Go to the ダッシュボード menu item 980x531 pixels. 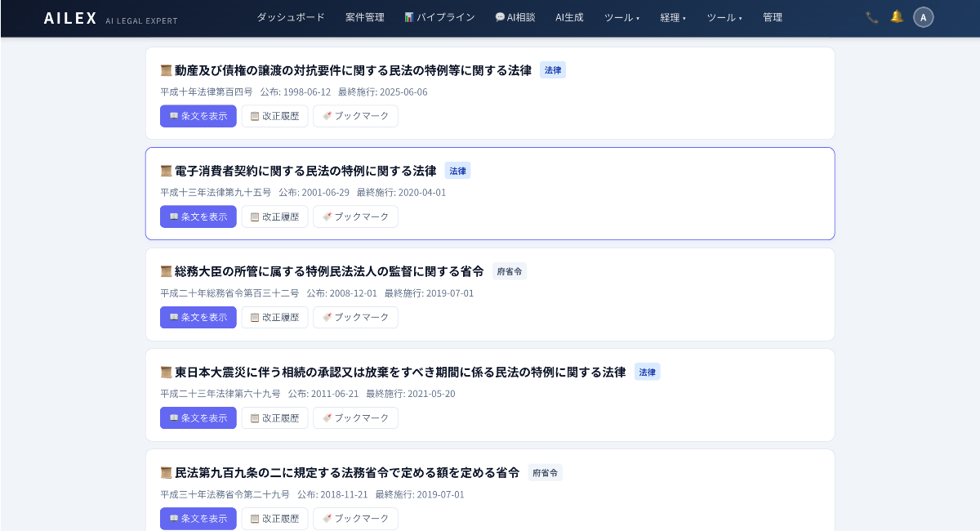(x=291, y=17)
